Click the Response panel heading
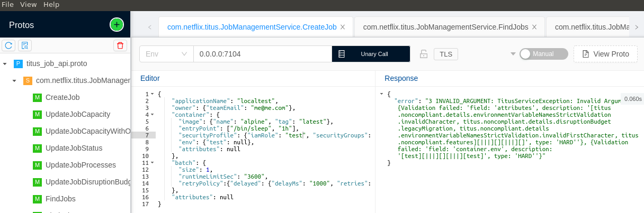The image size is (644, 213). tap(401, 78)
